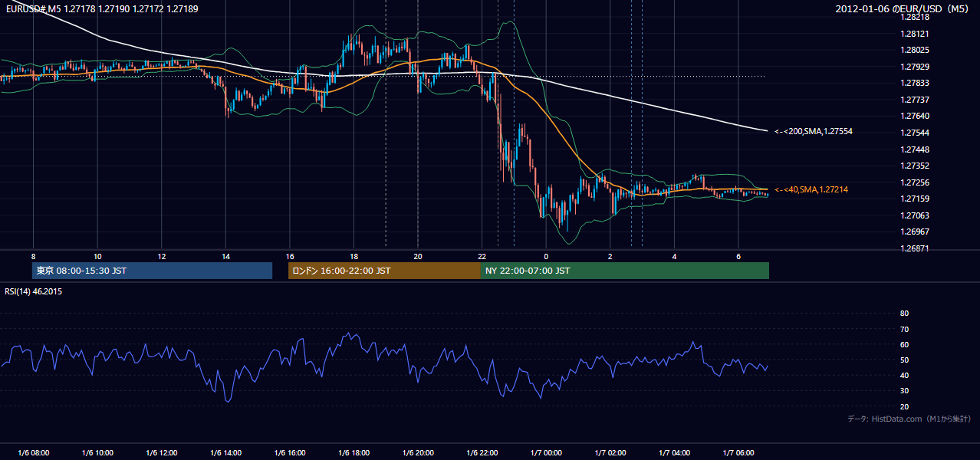Click the RSI(14) 46.2015 indicator label

pos(33,291)
